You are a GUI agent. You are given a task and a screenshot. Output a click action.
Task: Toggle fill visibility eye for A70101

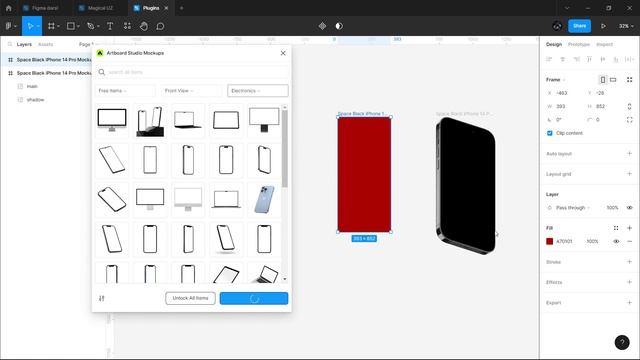point(616,241)
